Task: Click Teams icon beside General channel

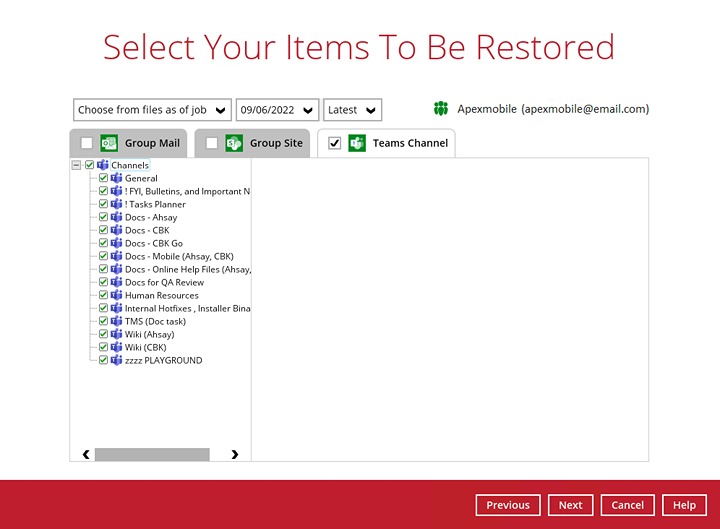Action: point(116,178)
